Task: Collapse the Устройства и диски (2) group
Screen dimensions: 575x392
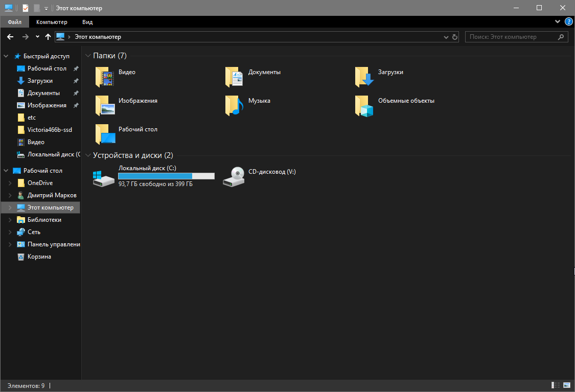Action: 87,155
